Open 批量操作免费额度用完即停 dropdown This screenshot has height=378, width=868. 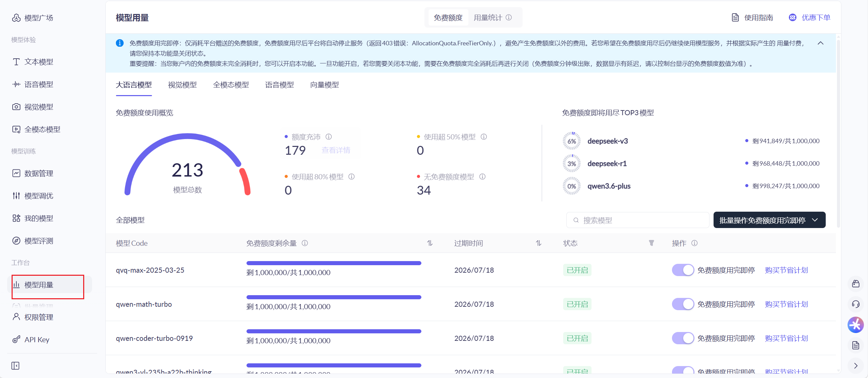click(x=769, y=220)
